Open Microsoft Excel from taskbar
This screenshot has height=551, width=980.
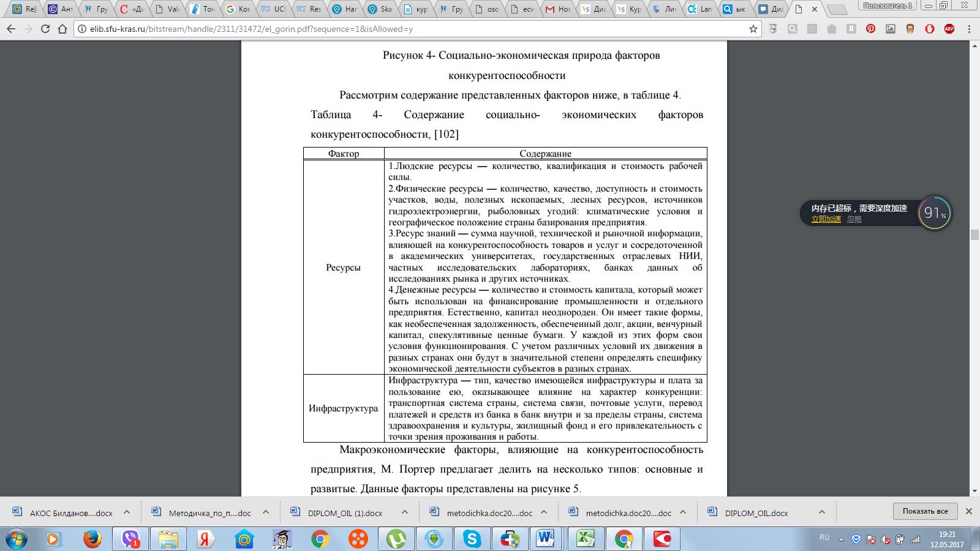coord(586,539)
